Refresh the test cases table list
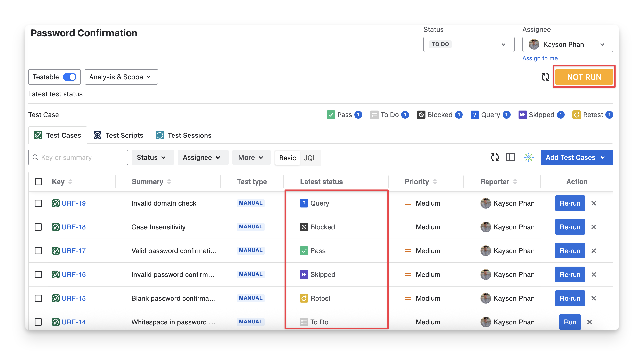Viewport: 644px width, 355px height. click(x=495, y=157)
